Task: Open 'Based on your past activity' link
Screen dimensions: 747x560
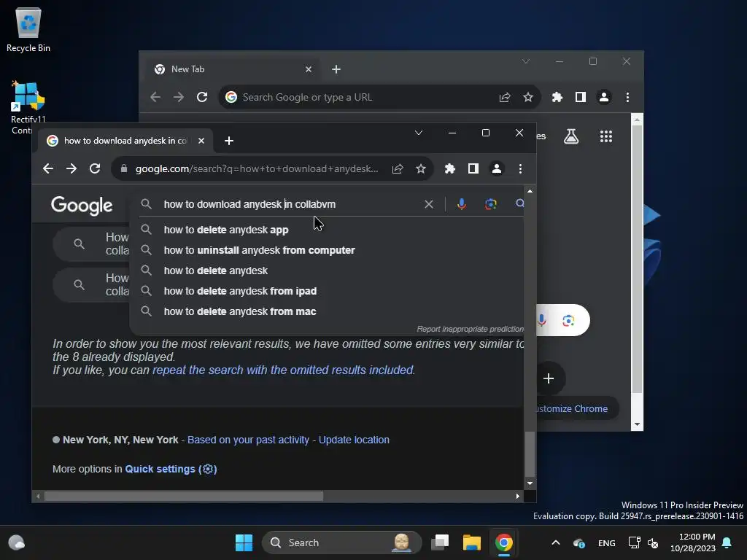Action: tap(248, 440)
